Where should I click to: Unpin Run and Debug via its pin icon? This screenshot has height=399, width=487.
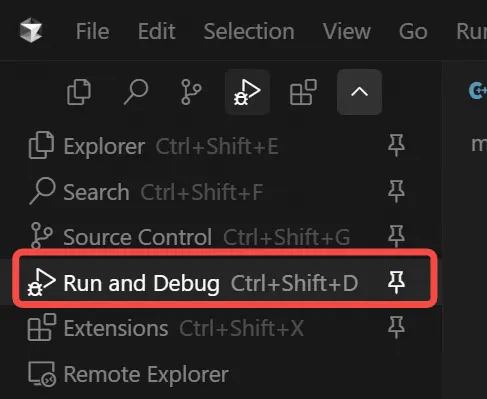click(x=396, y=282)
